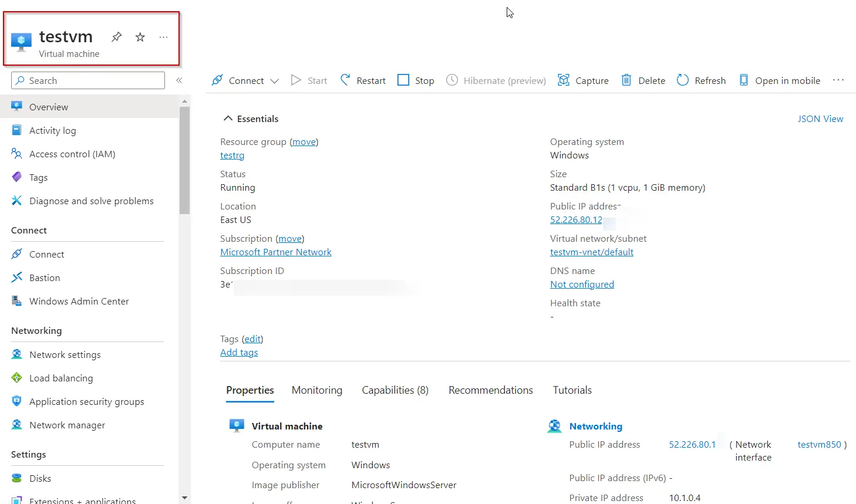Image resolution: width=856 pixels, height=504 pixels.
Task: Collapse the left navigation sidebar
Action: tap(179, 80)
